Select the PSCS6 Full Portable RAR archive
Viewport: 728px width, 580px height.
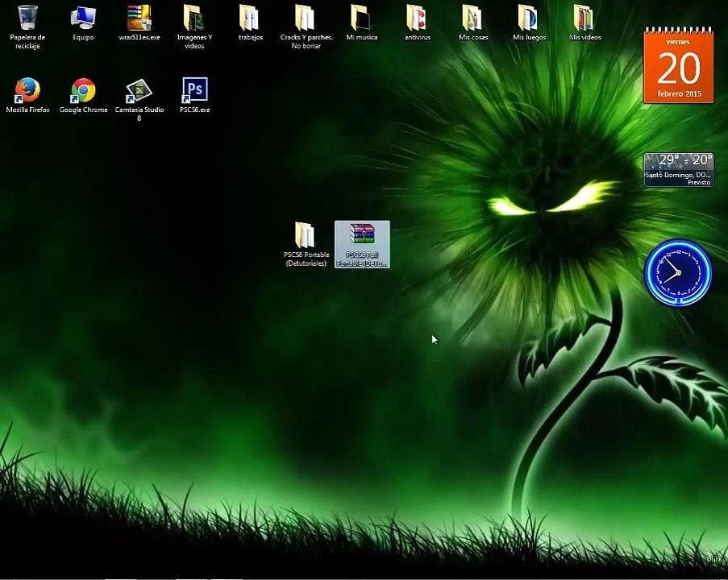tap(362, 245)
